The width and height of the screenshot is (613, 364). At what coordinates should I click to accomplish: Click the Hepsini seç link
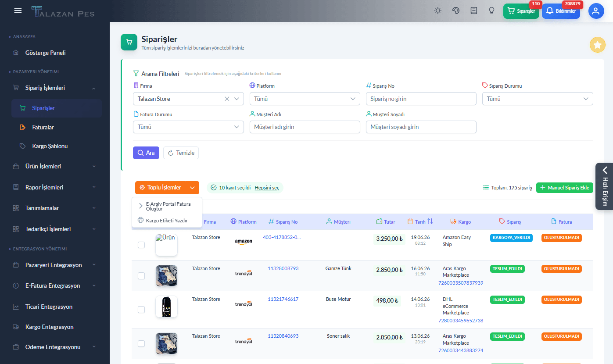[267, 187]
